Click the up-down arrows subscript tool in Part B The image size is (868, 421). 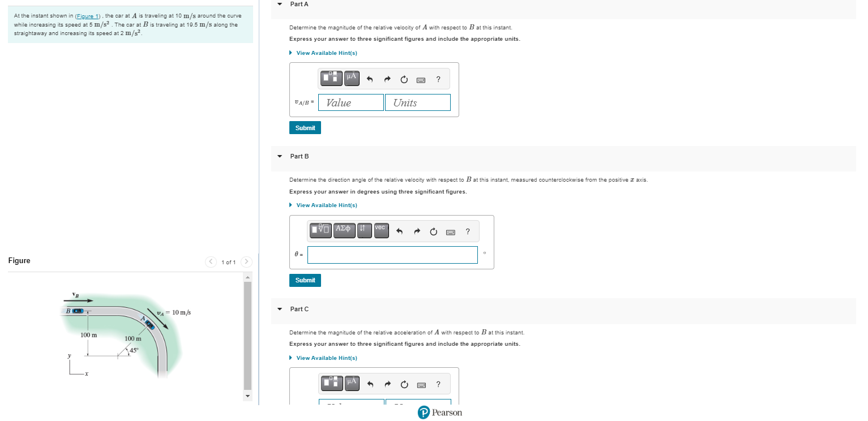tap(365, 230)
